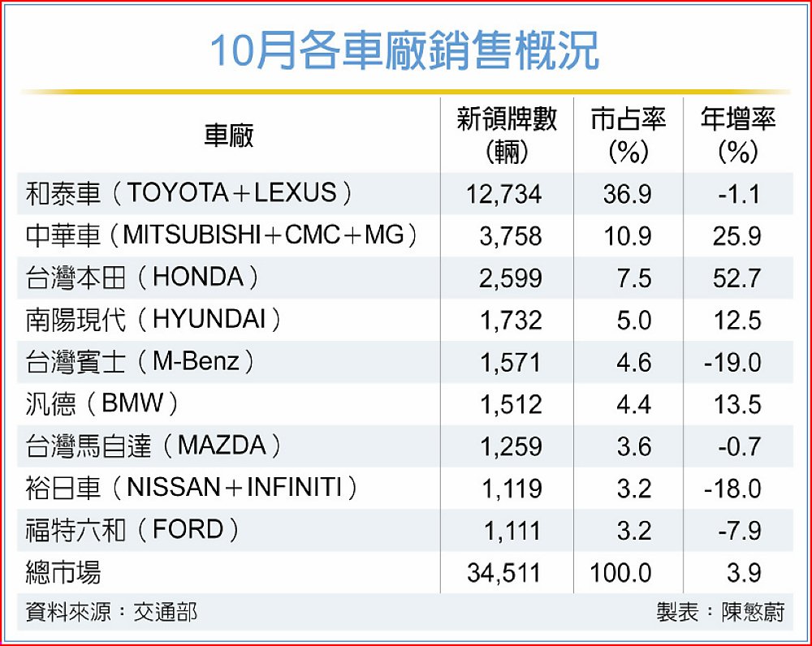Click Toyota's 12,734 registrations value
This screenshot has height=646, width=812.
point(503,194)
